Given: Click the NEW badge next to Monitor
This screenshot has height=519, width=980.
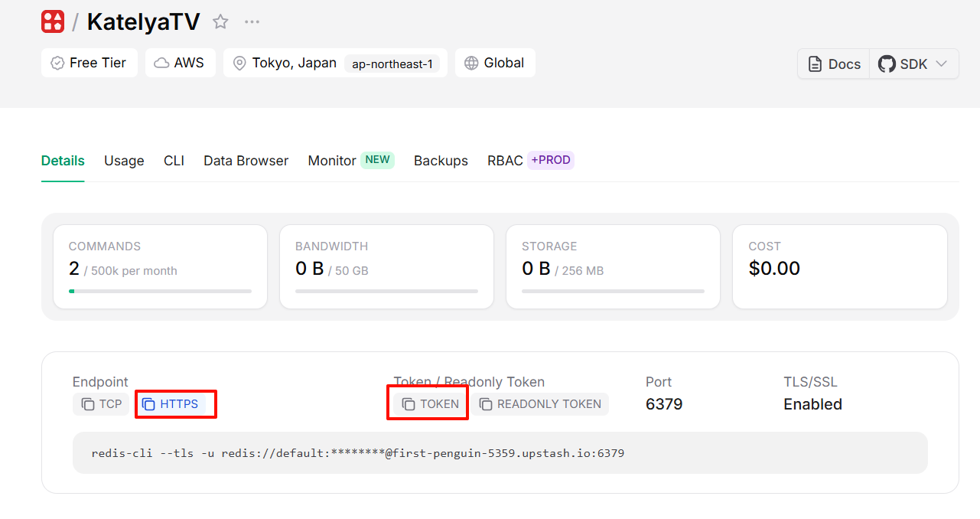Looking at the screenshot, I should pyautogui.click(x=377, y=160).
